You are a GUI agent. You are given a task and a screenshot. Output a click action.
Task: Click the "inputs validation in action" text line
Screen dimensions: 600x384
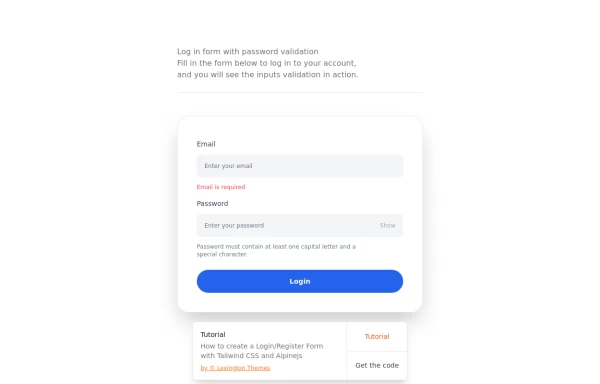point(267,75)
